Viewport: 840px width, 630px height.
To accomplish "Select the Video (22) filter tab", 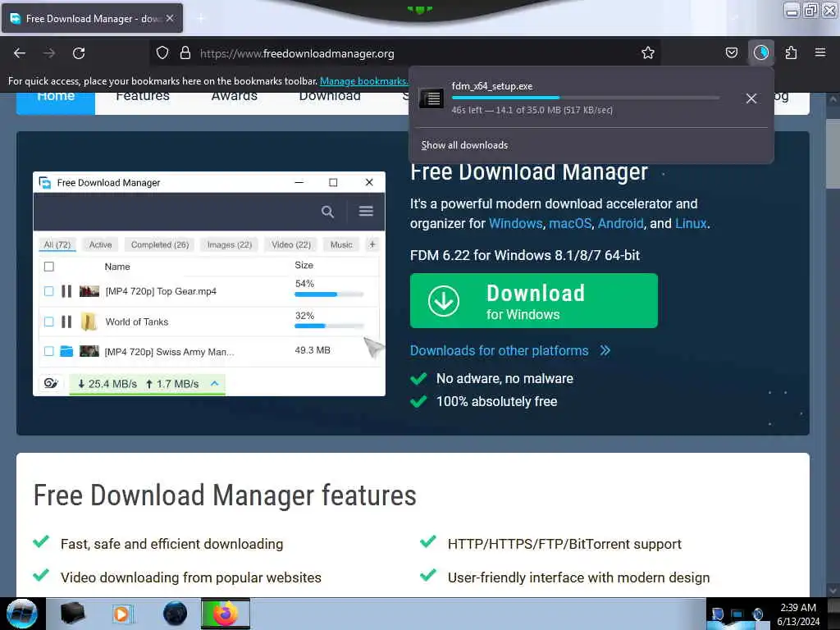I will [x=291, y=244].
